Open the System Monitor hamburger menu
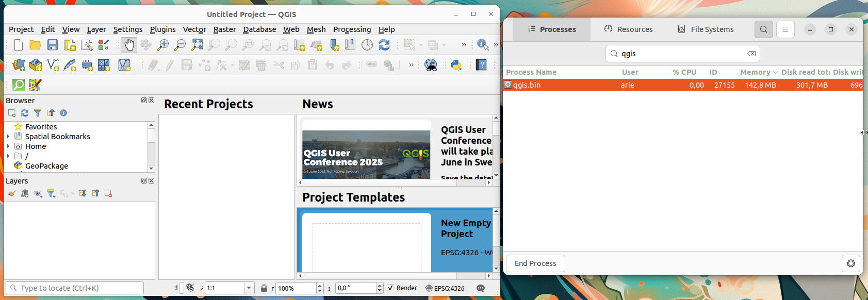 coord(785,29)
